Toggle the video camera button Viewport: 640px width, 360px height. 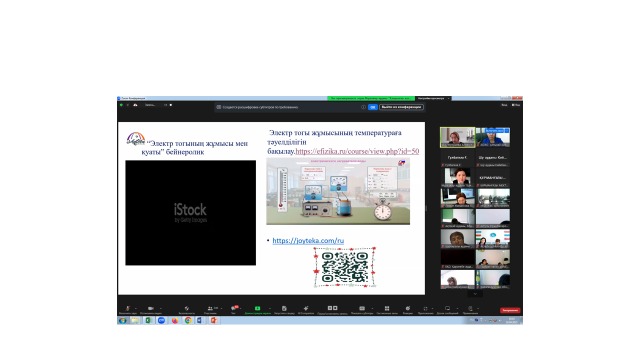pos(151,308)
